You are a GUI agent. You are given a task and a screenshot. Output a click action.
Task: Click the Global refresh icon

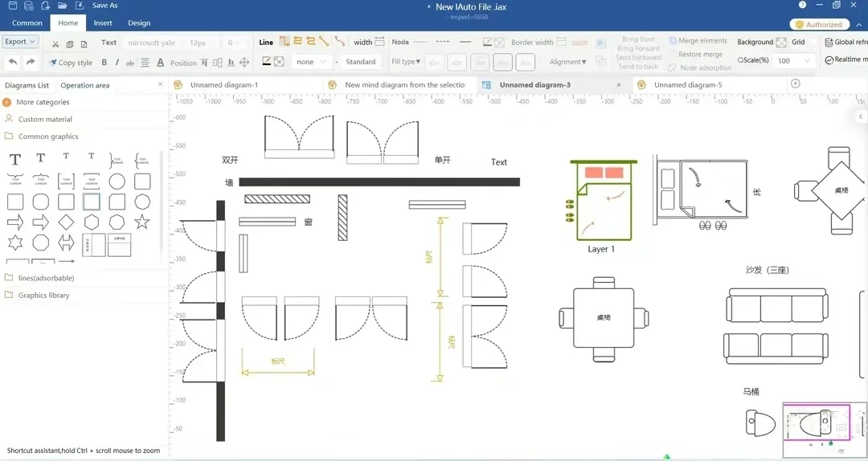click(x=829, y=42)
